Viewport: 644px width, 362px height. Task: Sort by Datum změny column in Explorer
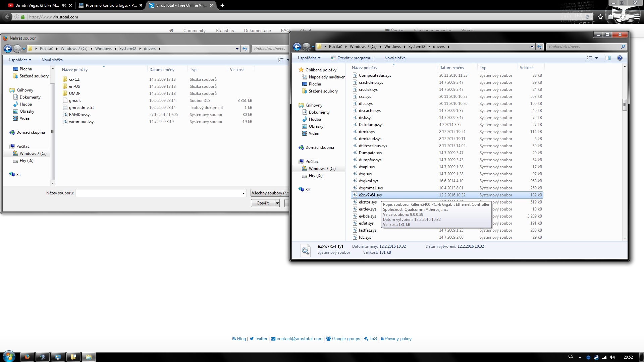pos(451,68)
